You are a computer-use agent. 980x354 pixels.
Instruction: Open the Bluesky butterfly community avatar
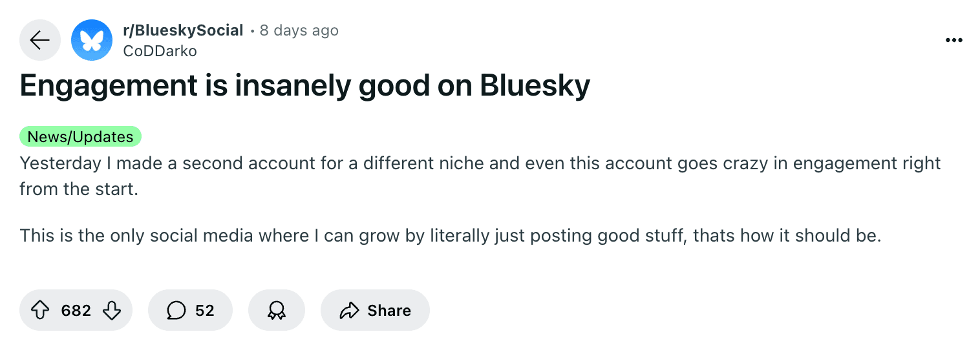[x=91, y=40]
